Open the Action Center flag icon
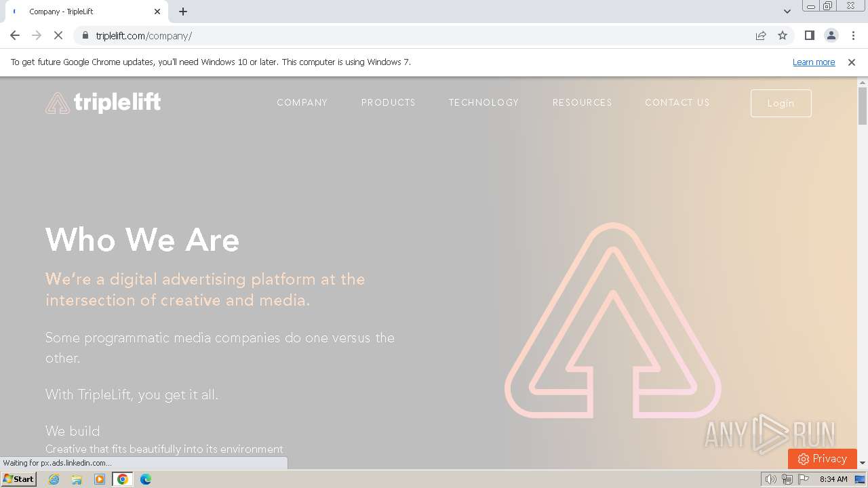Screen dimensions: 868x488 (804, 479)
